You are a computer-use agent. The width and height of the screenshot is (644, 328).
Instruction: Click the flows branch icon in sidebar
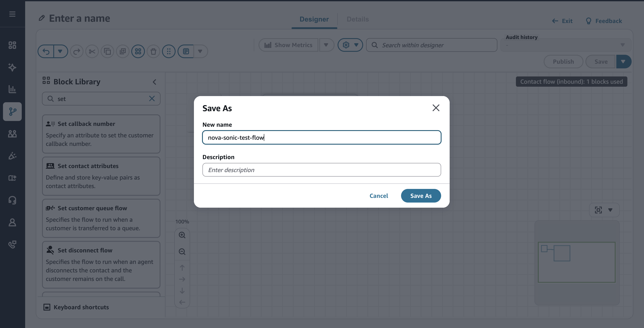[x=12, y=111]
